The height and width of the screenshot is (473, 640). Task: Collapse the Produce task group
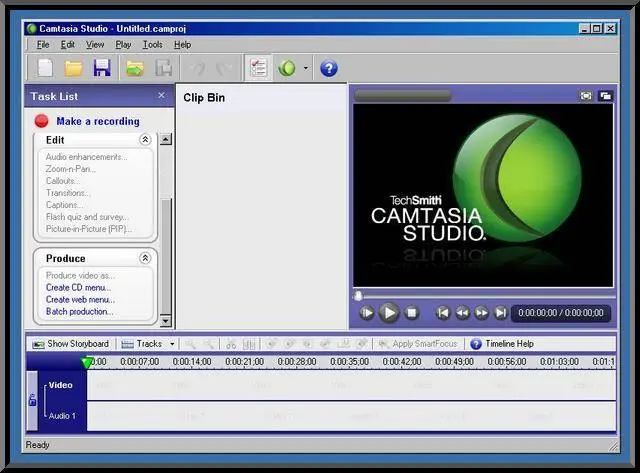coord(145,258)
